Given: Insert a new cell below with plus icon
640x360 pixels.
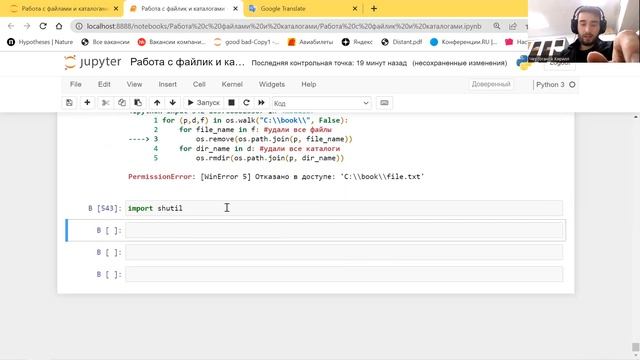Looking at the screenshot, I should [87, 103].
